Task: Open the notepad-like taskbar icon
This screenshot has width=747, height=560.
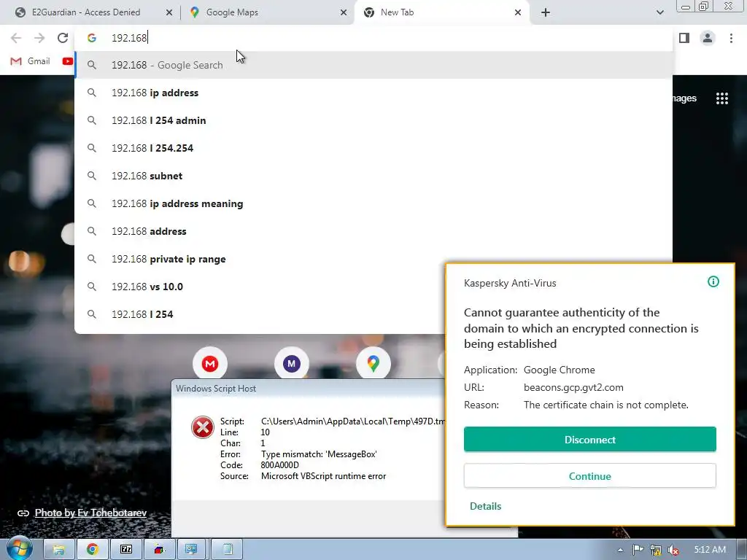Action: click(227, 550)
